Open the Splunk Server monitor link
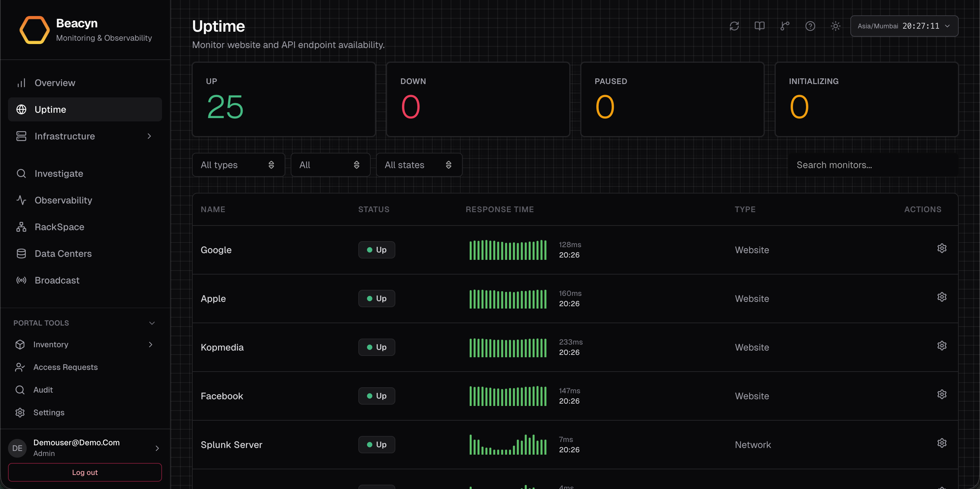The height and width of the screenshot is (489, 980). (231, 445)
